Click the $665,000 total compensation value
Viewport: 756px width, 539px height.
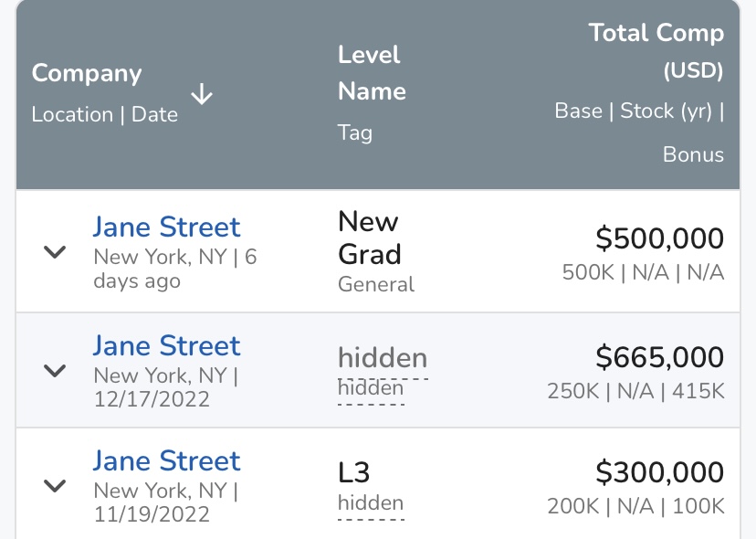pos(659,357)
